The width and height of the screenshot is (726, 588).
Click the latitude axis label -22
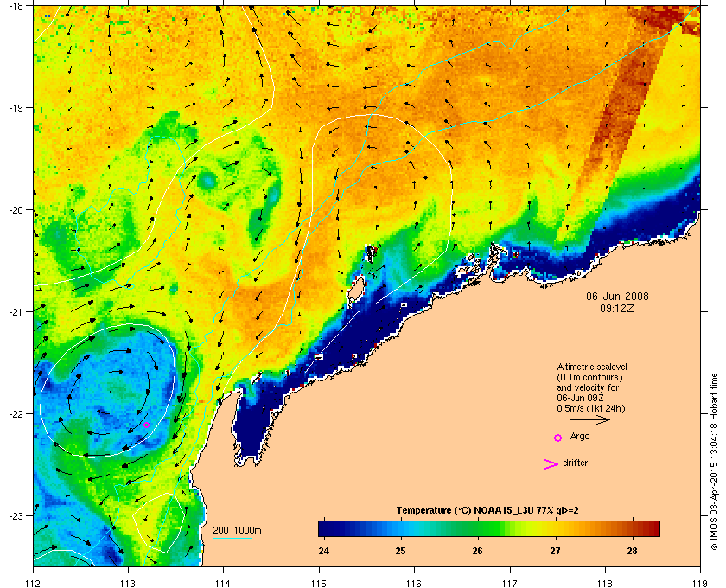16,413
